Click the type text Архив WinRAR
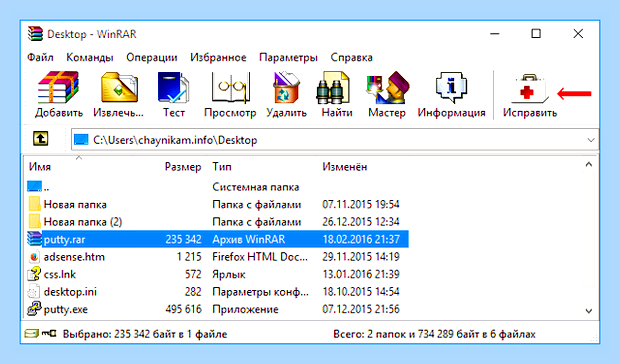Viewport: 620px width, 364px height. [x=249, y=240]
